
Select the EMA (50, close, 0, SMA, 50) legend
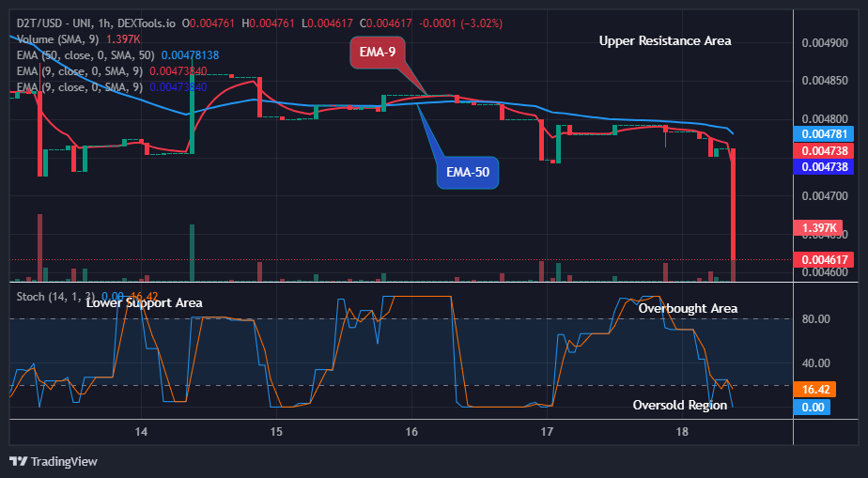(x=87, y=55)
